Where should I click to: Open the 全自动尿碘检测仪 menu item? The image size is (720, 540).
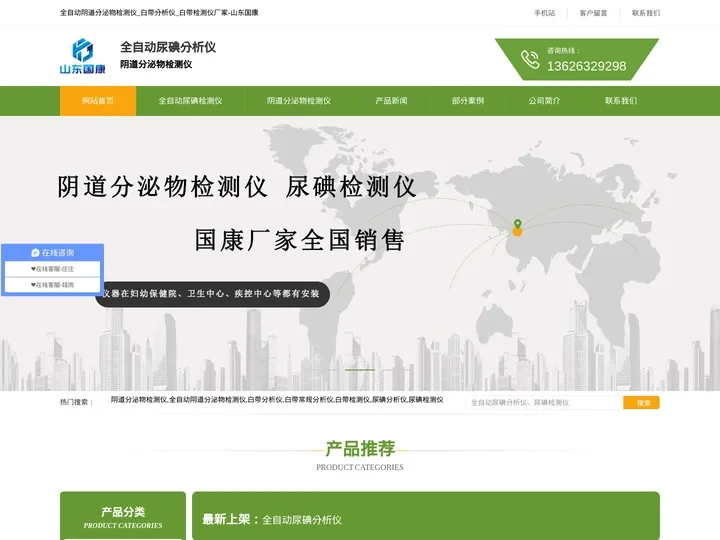pyautogui.click(x=190, y=101)
